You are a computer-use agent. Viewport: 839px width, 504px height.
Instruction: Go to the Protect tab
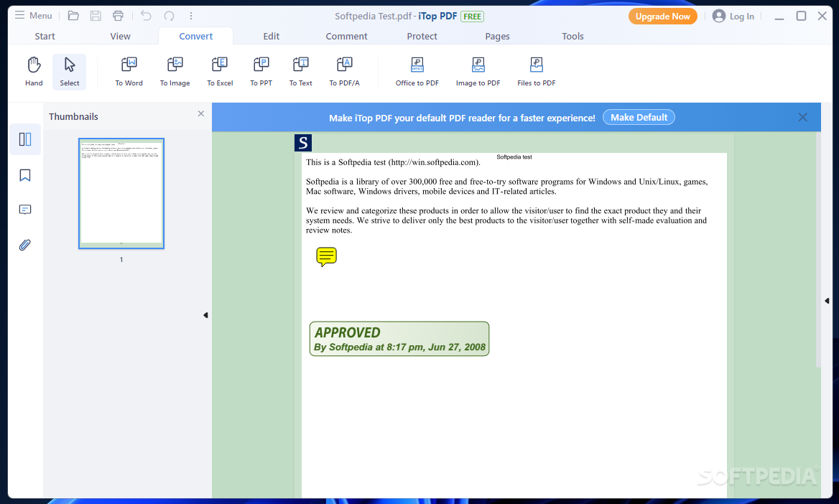click(x=422, y=36)
